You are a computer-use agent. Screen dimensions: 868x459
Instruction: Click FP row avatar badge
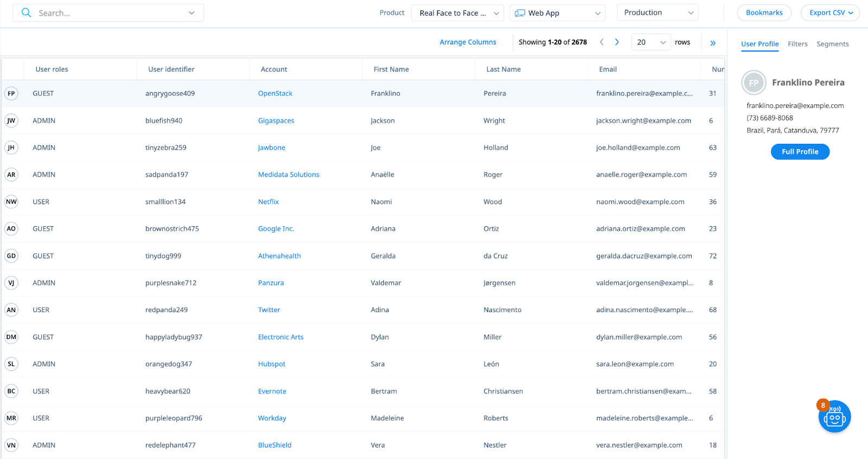[x=11, y=93]
